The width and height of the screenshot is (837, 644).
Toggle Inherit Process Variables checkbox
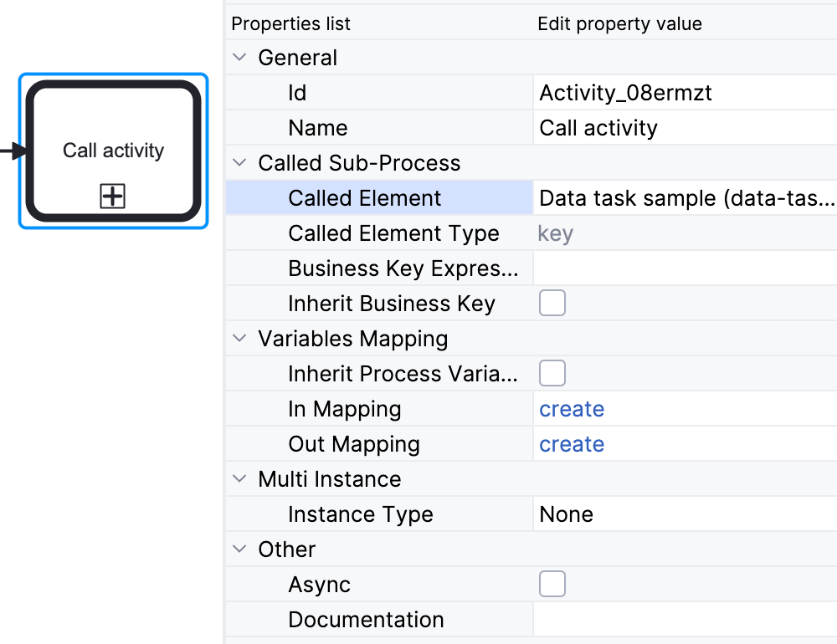pyautogui.click(x=552, y=373)
